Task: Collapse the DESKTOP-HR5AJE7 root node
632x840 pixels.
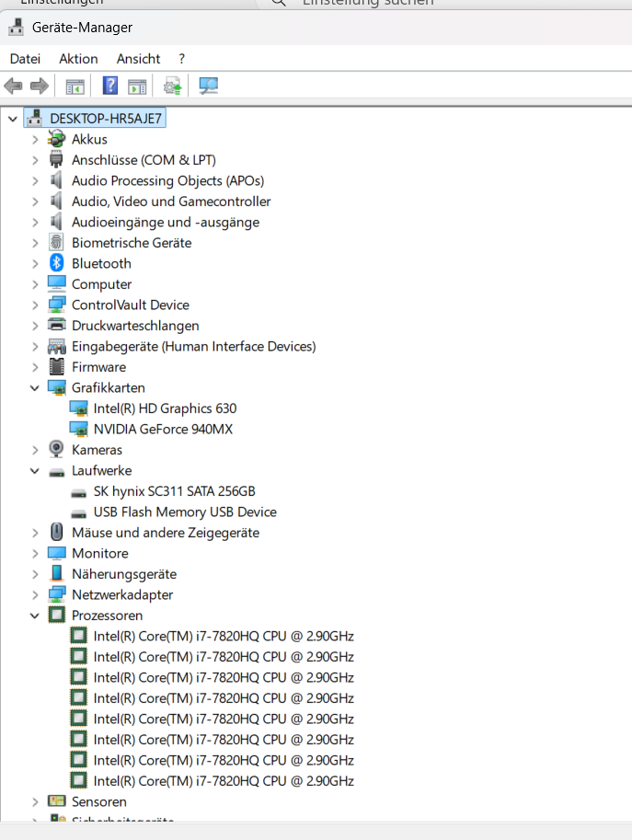Action: [x=12, y=119]
